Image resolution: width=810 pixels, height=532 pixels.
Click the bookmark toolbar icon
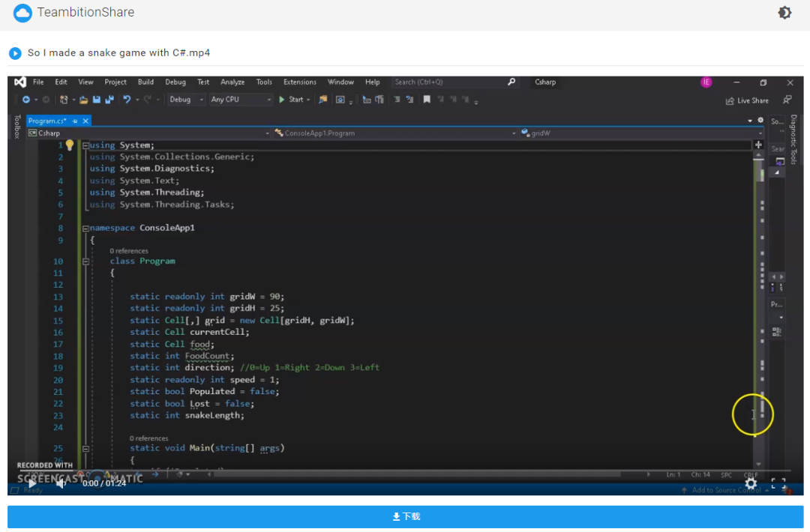[427, 100]
